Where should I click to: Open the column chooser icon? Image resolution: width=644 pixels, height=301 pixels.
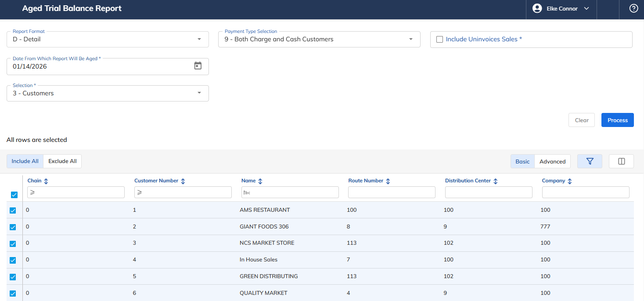click(x=621, y=161)
